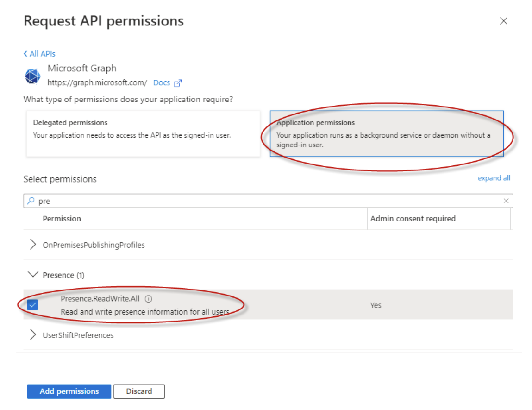Image resolution: width=532 pixels, height=410 pixels.
Task: Select the UserShiftPreferences row label
Action: tap(78, 335)
